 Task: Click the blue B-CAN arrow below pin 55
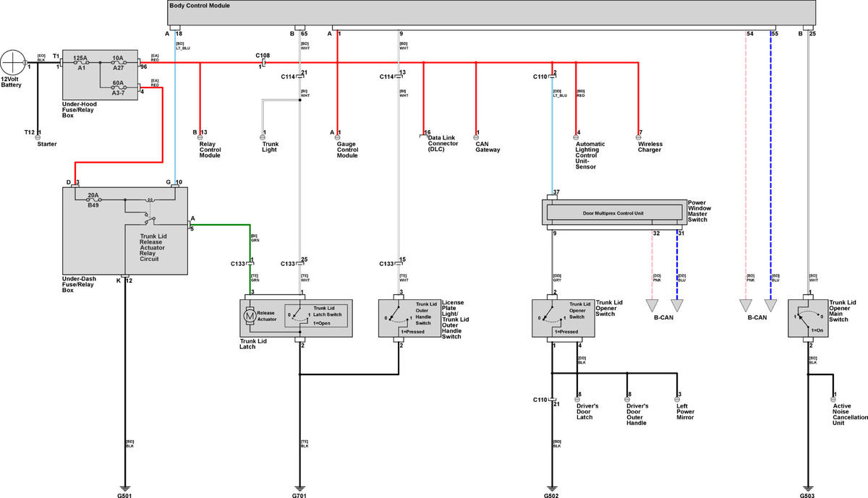tap(770, 305)
